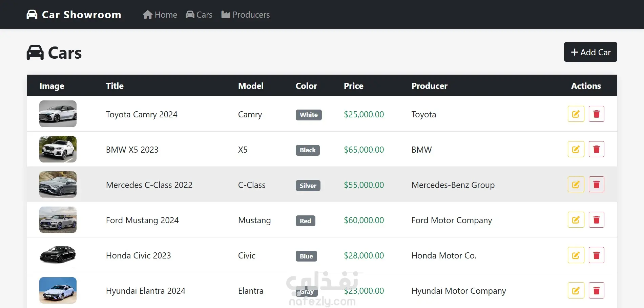Viewport: 644px width, 308px height.
Task: Delete the Honda Civic 2023 listing
Action: tap(597, 255)
